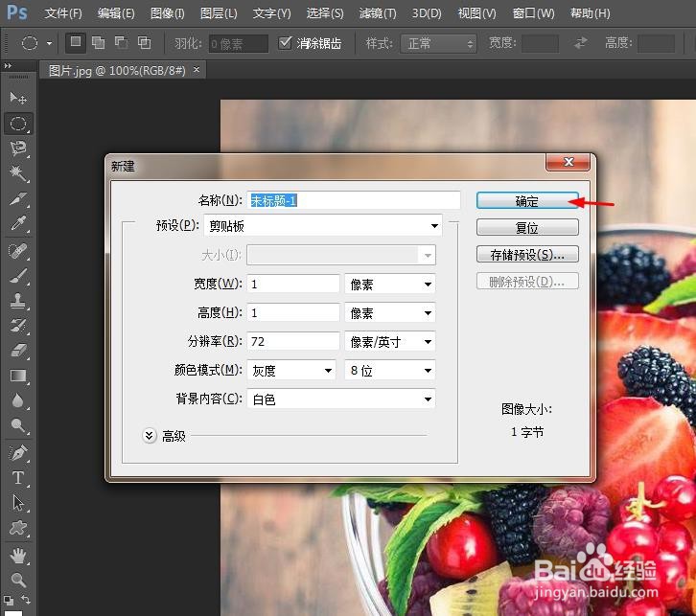Click Intersect with Selection mode icon

[x=144, y=42]
